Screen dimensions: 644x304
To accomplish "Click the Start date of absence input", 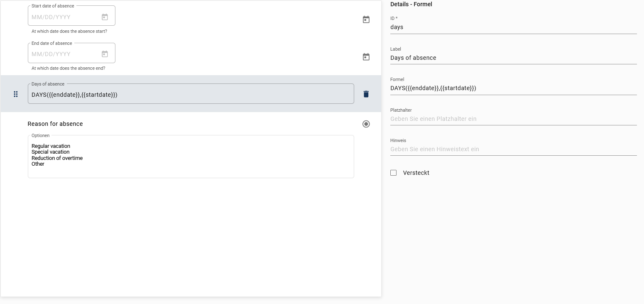I will tap(71, 16).
